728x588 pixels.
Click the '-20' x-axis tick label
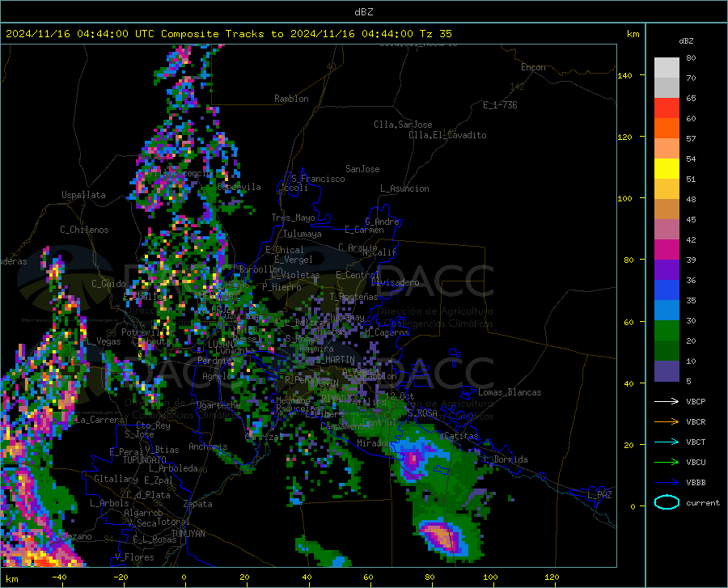point(121,577)
